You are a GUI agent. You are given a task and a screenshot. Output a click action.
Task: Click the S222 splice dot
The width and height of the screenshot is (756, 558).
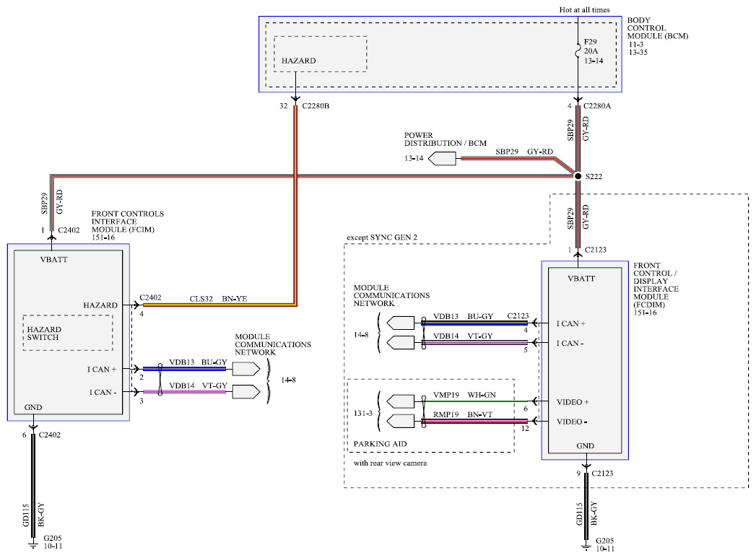pyautogui.click(x=578, y=176)
